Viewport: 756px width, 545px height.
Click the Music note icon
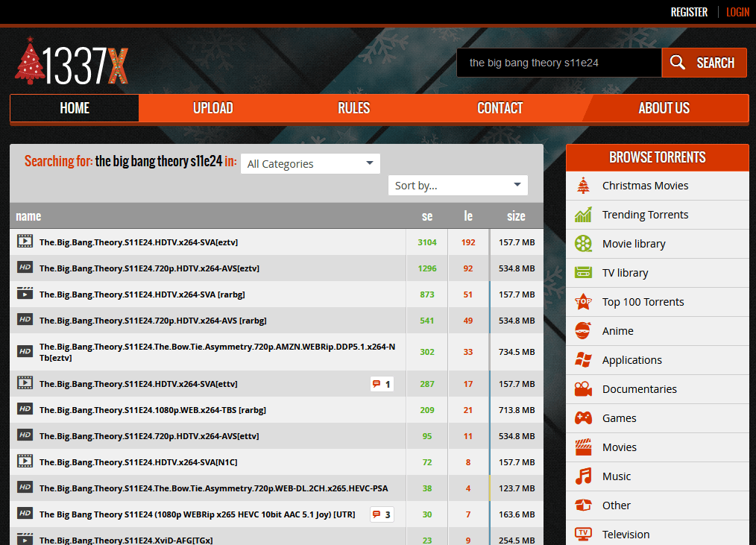583,476
